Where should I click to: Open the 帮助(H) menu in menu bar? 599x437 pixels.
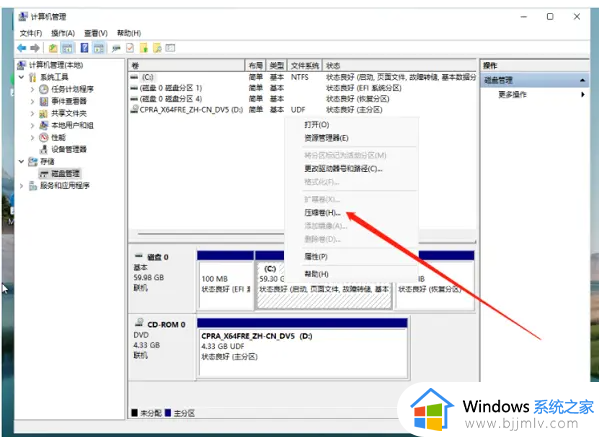click(129, 33)
